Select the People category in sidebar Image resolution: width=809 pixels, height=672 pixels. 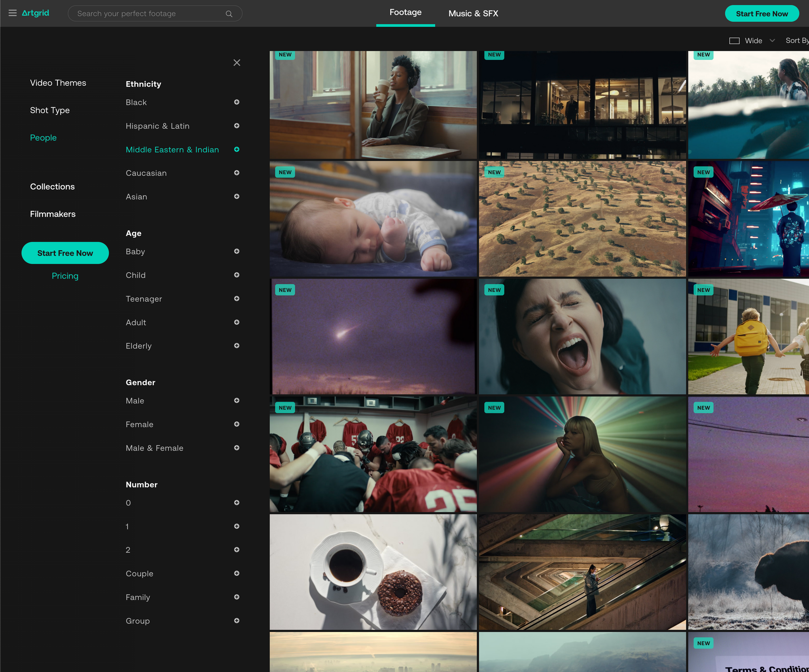43,137
